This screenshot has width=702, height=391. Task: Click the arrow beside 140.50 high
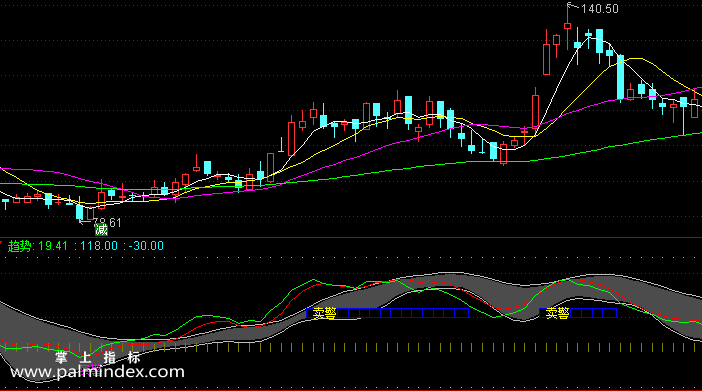(x=573, y=6)
